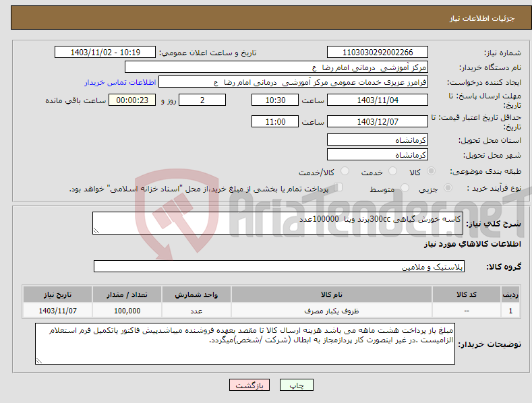532x403 pixels.
Task: Click the delivery province field کرمانشاه
Action: 378,139
